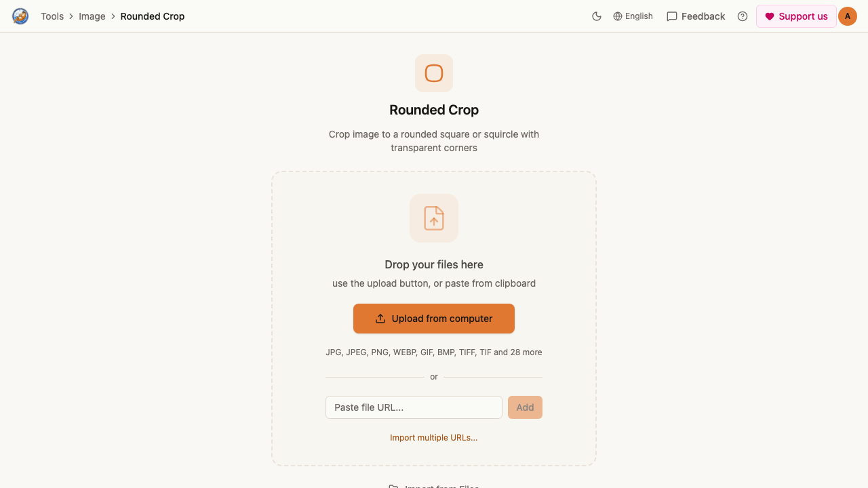Open the Feedback link

tap(696, 16)
